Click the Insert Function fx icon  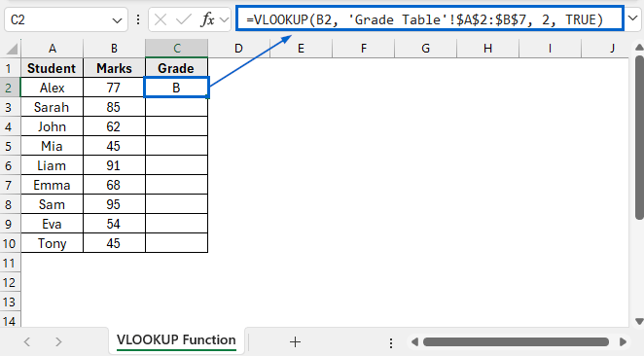coord(207,19)
